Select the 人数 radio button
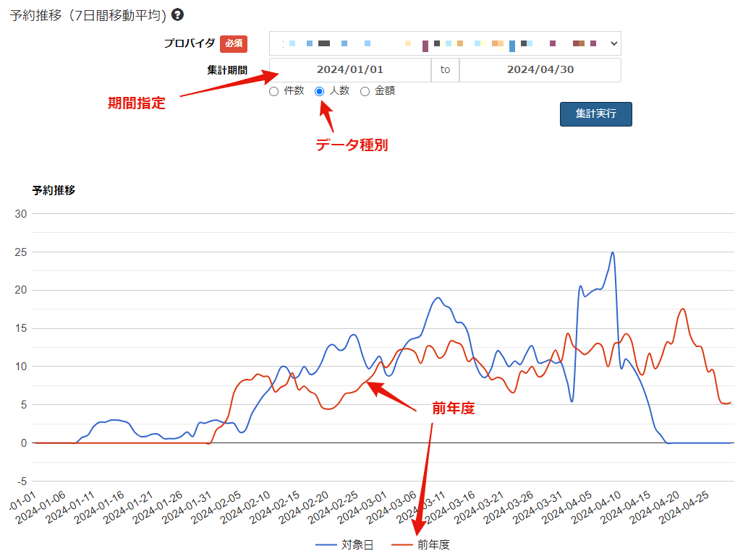The width and height of the screenshot is (756, 556). 319,92
